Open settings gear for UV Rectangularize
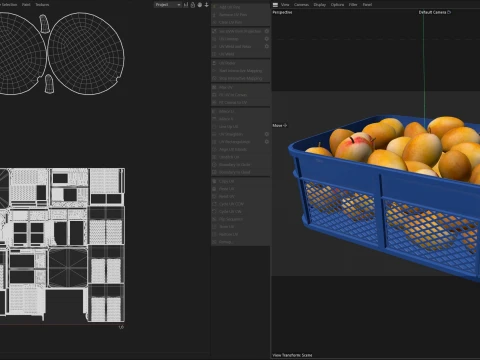The width and height of the screenshot is (480, 360). coord(267,142)
